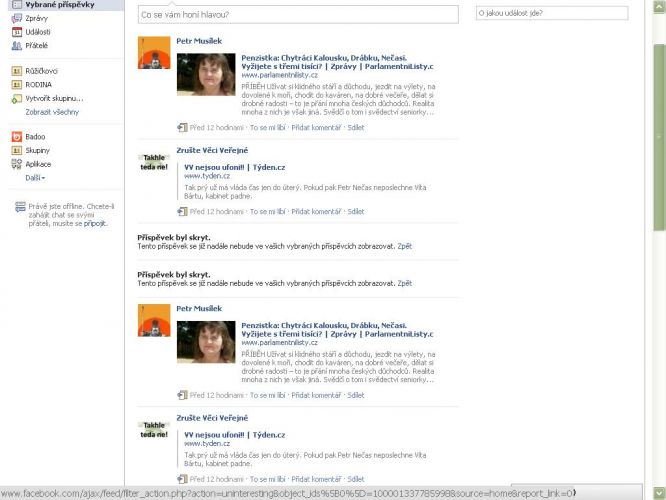Open the Zprávy messages icon
The width and height of the screenshot is (666, 500).
point(17,18)
